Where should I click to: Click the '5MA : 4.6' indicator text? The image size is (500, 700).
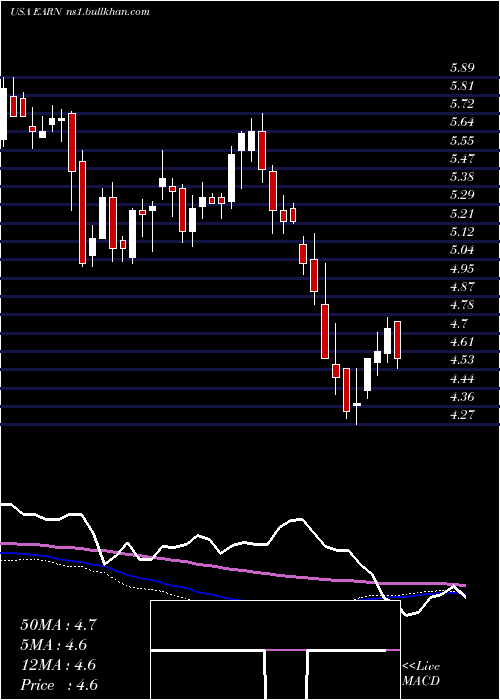(53, 645)
